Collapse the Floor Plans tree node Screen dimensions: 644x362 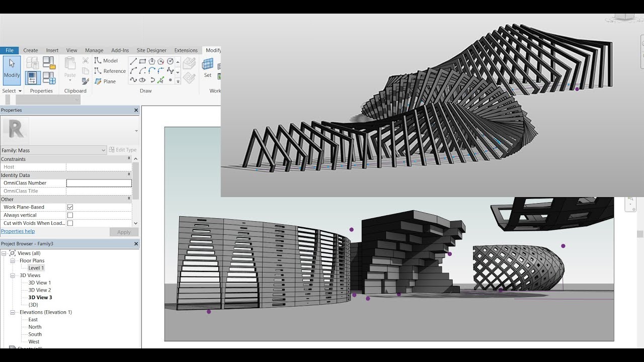pos(13,260)
